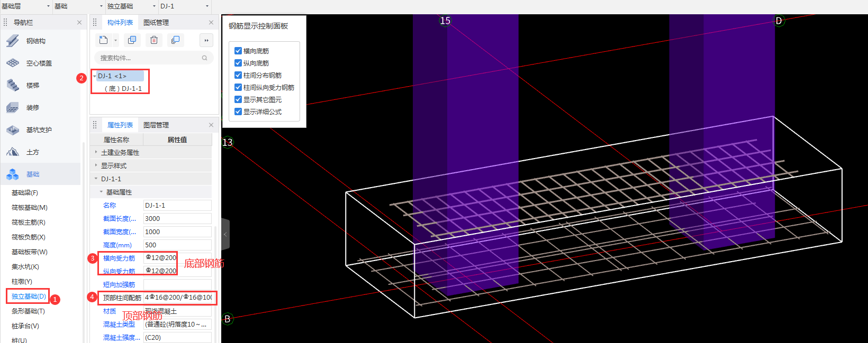Collapse the DJ-1 <1> tree node

pyautogui.click(x=95, y=76)
